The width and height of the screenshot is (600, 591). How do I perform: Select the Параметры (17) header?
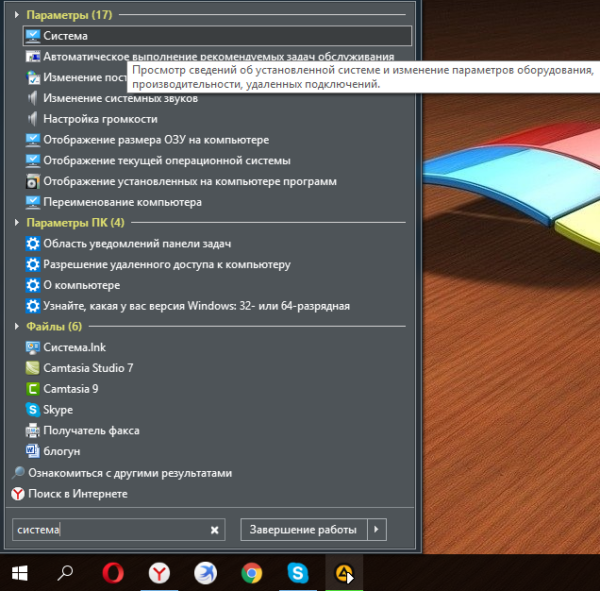click(69, 15)
